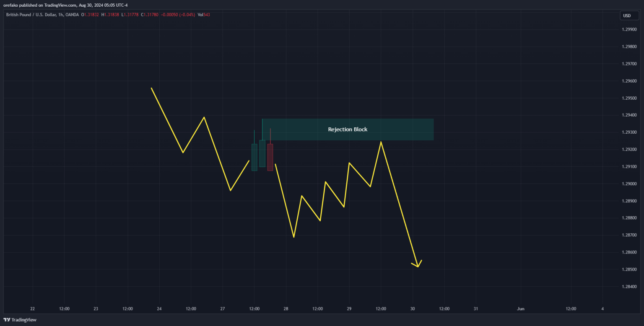Image resolution: width=644 pixels, height=326 pixels.
Task: Click the TradingView logo icon
Action: coord(6,320)
